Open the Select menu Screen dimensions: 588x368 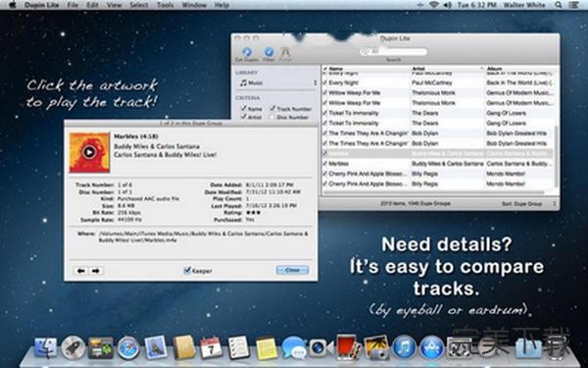click(139, 5)
